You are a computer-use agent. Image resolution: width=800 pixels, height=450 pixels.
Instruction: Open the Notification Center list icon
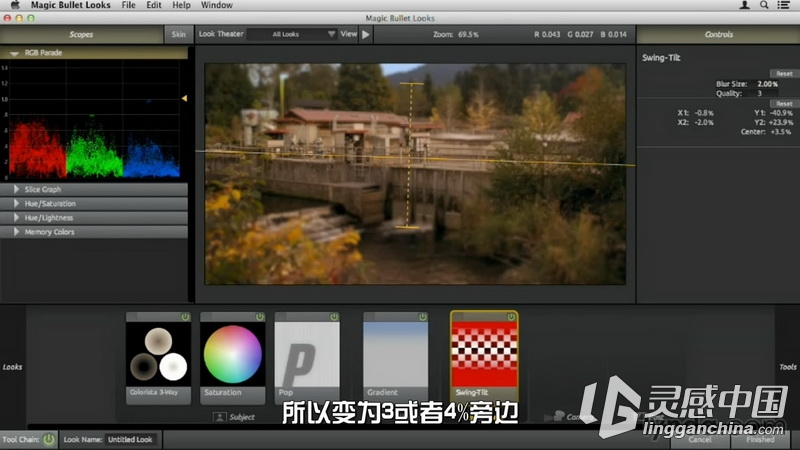pyautogui.click(x=784, y=5)
